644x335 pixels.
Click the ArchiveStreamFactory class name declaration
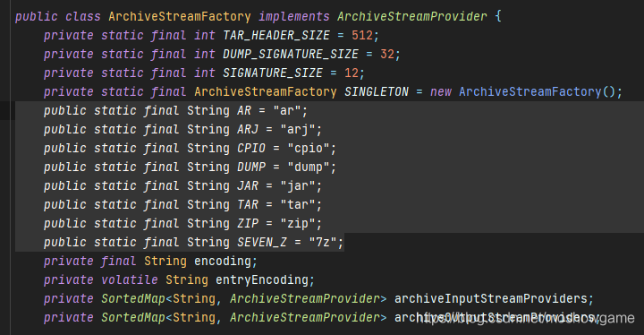(180, 16)
